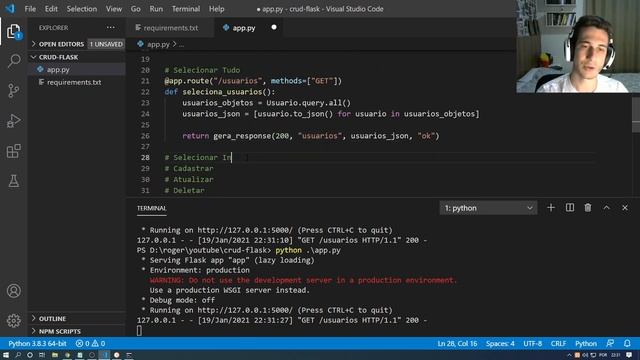Click line number 21 in the gutter
640x360 pixels.
pos(145,81)
